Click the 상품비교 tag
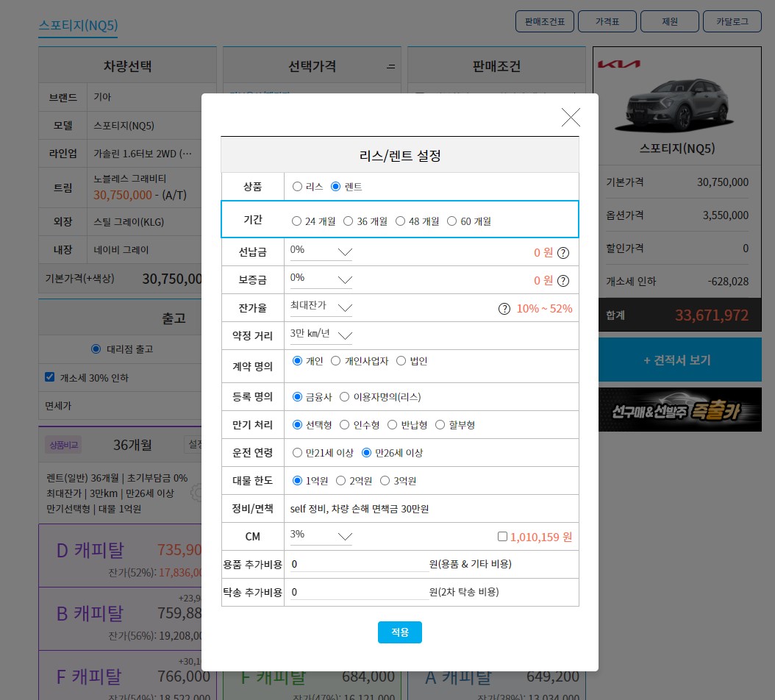 point(63,445)
